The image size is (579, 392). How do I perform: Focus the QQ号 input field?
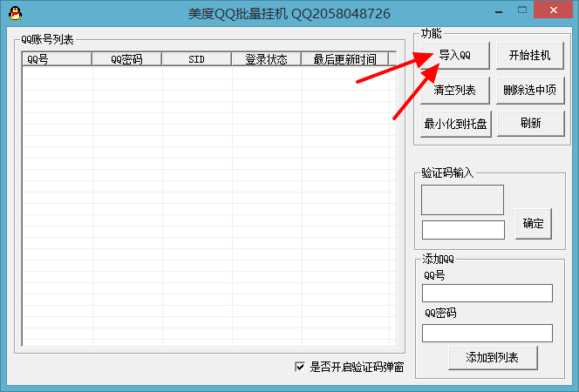pos(487,293)
